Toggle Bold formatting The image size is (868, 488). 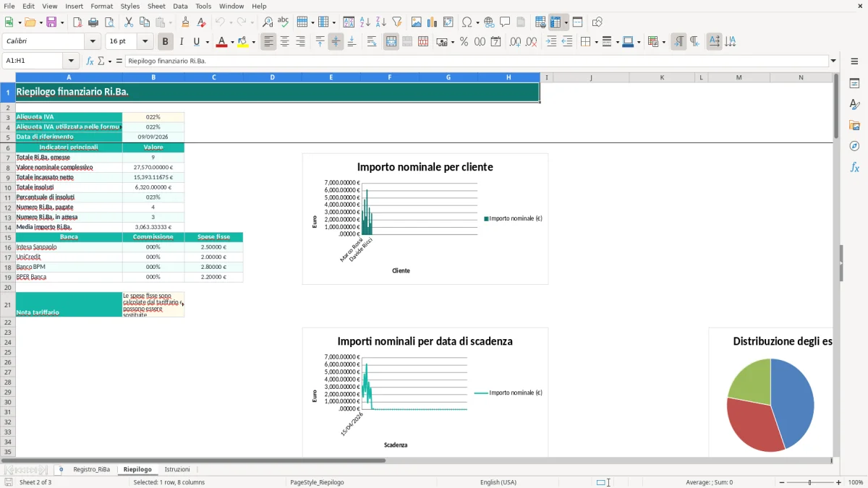pos(166,42)
